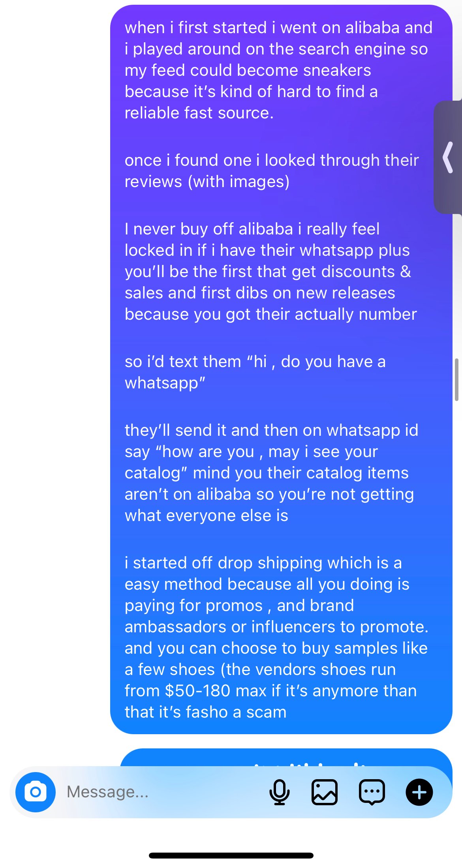This screenshot has width=462, height=868.
Task: Tap the "once i found one" paragraph
Action: coord(272,171)
